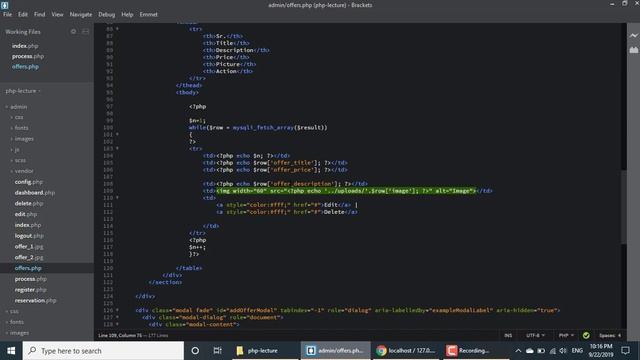Open the Help menu
The height and width of the screenshot is (360, 640).
tap(127, 14)
